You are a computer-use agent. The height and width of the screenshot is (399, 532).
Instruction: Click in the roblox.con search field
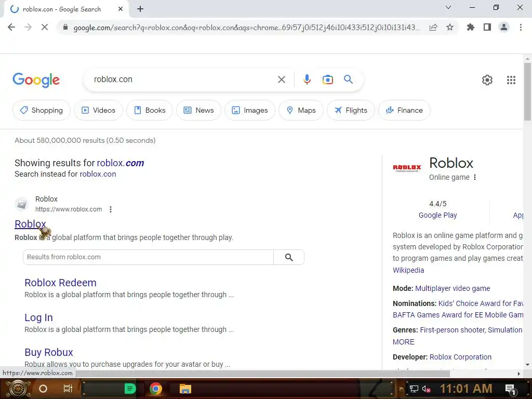click(x=183, y=79)
